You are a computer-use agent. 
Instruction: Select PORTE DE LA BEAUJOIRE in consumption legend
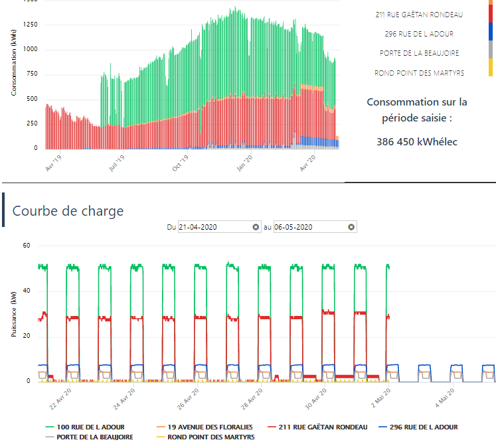pos(419,53)
